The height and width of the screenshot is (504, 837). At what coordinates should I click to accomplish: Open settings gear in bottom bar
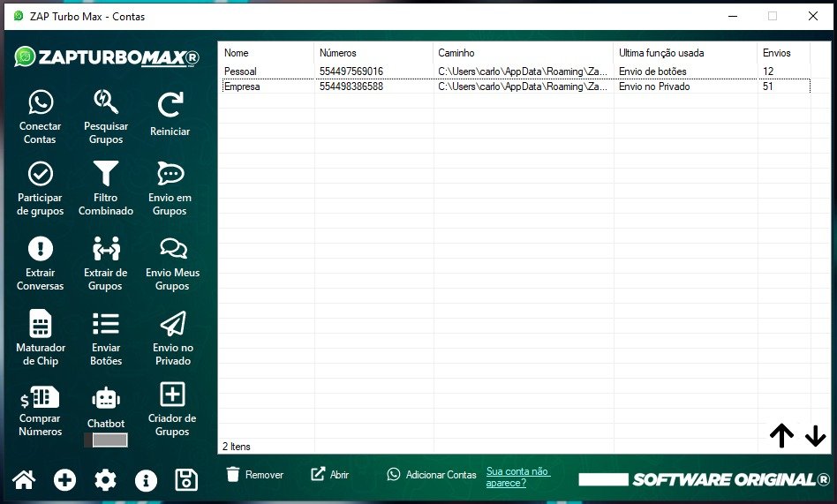105,480
